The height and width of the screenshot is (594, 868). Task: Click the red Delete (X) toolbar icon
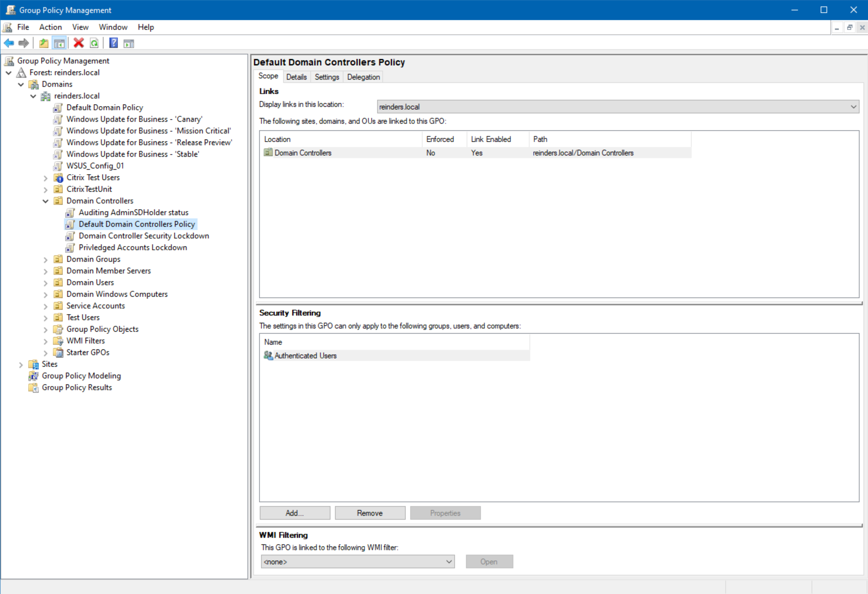(78, 43)
